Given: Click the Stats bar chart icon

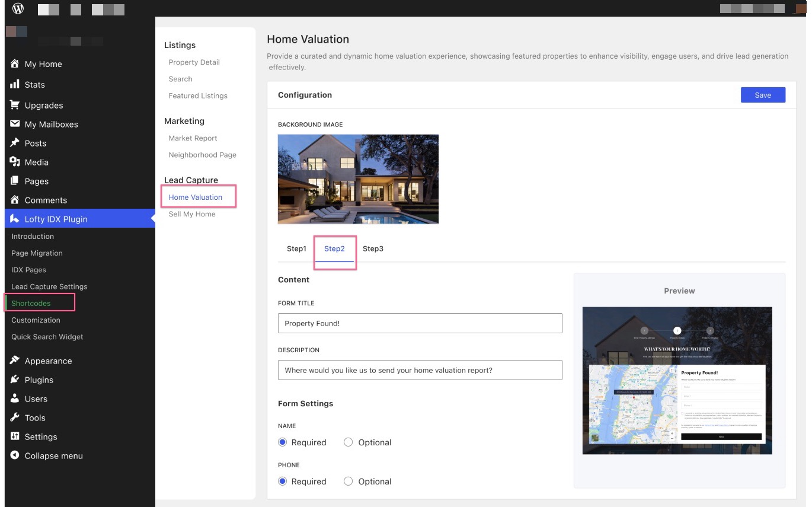Looking at the screenshot, I should coord(15,84).
